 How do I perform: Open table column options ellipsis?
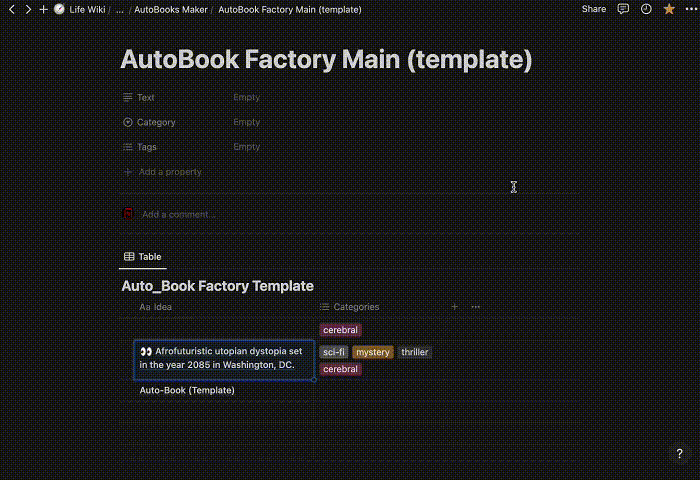click(x=476, y=307)
